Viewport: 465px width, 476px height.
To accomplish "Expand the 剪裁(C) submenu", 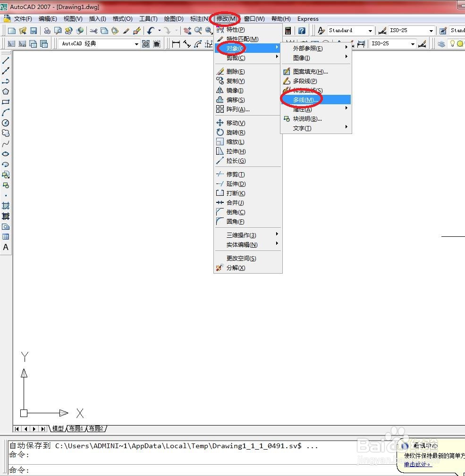I will (248, 58).
